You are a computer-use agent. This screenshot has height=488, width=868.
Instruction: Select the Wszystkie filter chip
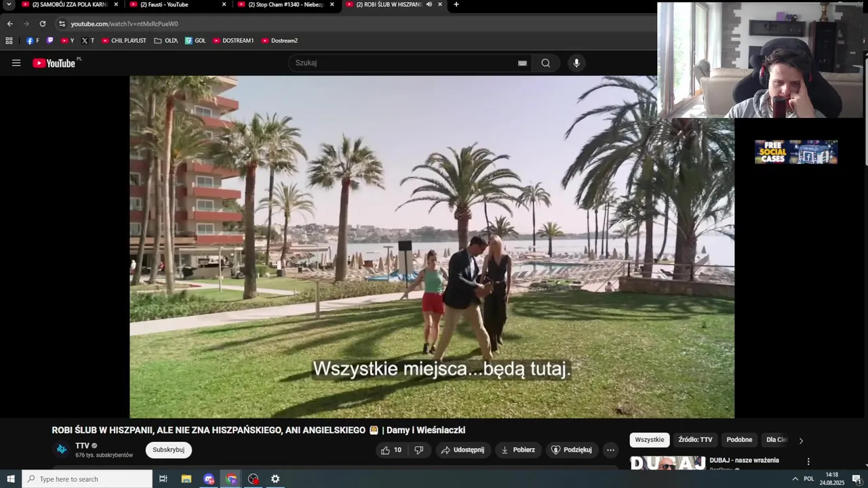pos(650,440)
